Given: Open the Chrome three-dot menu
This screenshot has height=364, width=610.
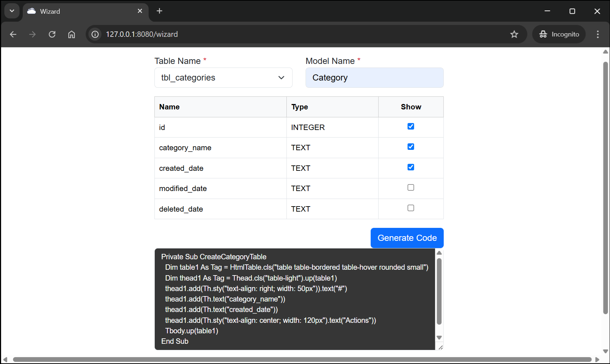Looking at the screenshot, I should pos(597,34).
